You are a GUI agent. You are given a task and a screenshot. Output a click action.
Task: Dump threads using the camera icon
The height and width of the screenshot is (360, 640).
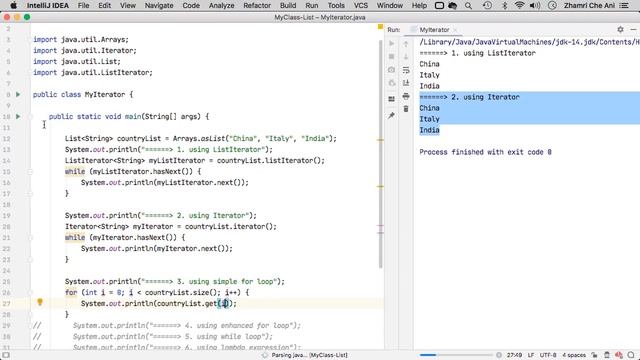[391, 70]
